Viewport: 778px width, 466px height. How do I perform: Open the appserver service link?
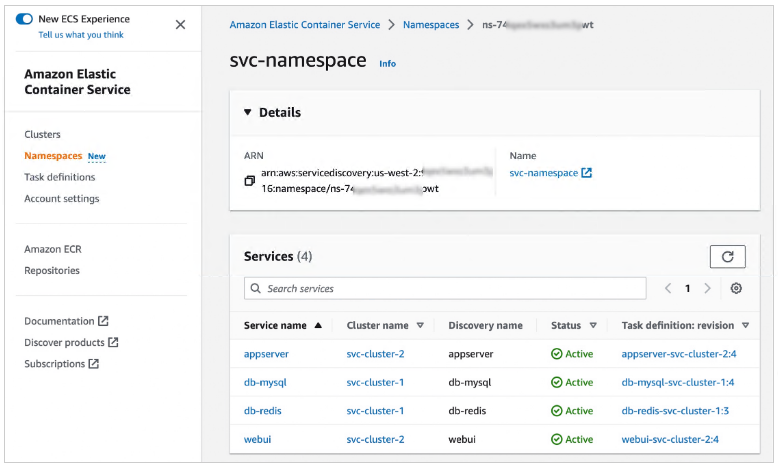click(x=265, y=354)
